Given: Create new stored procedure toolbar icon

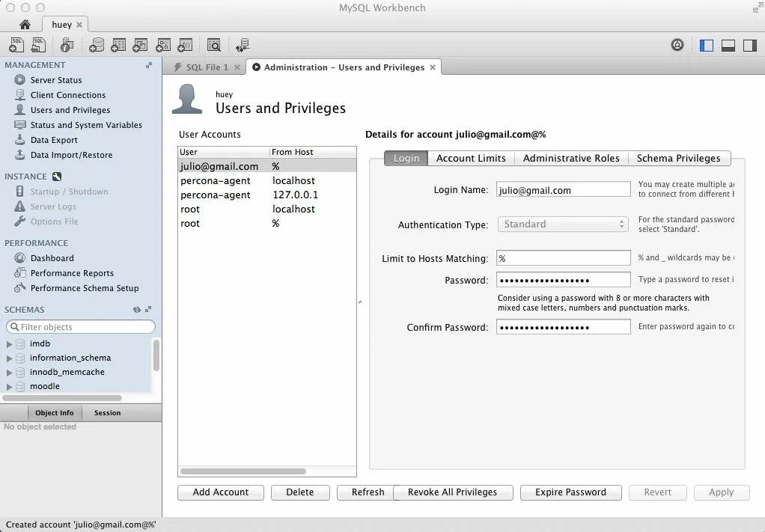Looking at the screenshot, I should [163, 45].
